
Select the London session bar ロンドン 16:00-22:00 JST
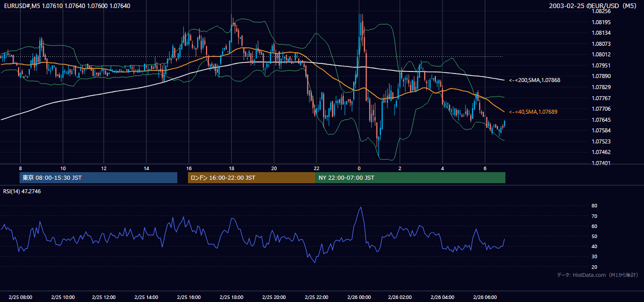point(252,178)
